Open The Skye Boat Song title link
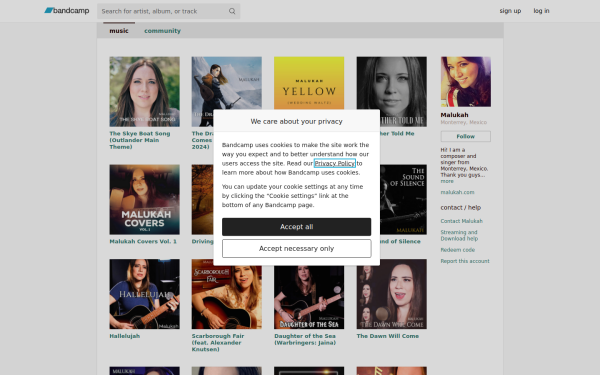 [x=140, y=140]
